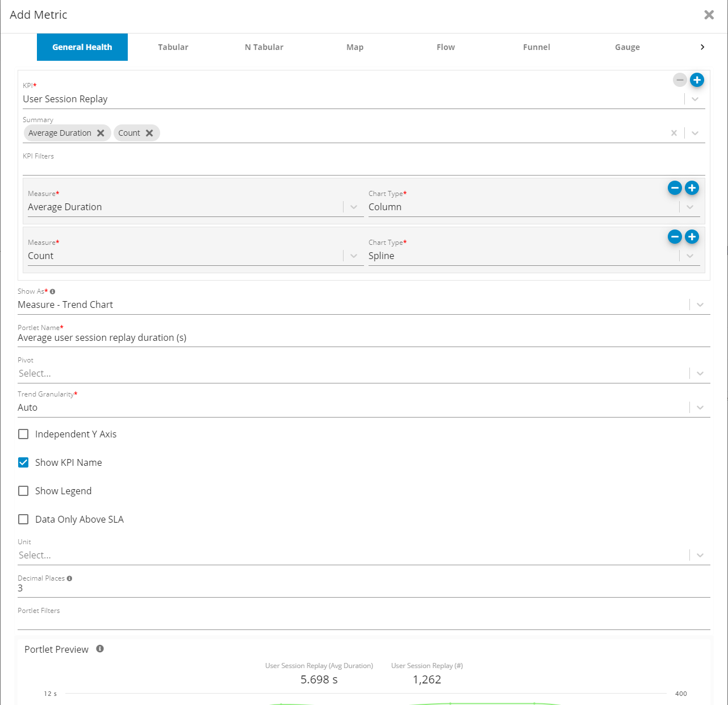
Task: Tick the Data Only Above SLA checkbox
Action: click(x=23, y=519)
